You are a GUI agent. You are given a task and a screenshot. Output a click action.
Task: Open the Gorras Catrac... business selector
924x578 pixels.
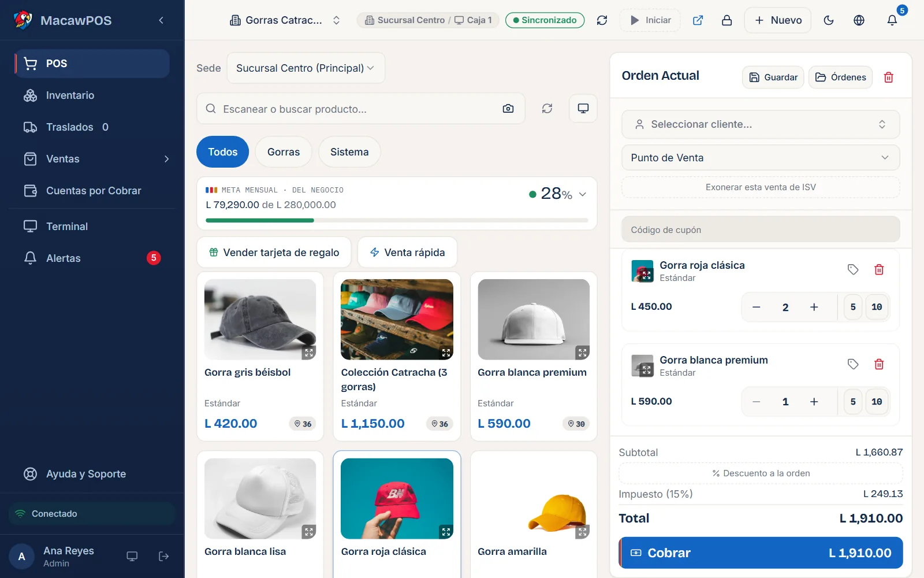tap(285, 20)
